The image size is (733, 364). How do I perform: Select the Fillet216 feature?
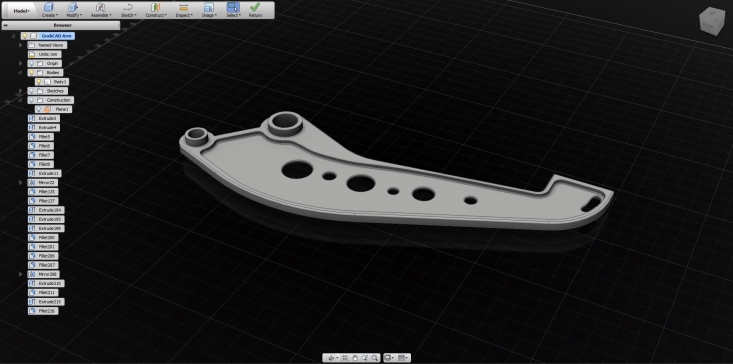click(43, 311)
